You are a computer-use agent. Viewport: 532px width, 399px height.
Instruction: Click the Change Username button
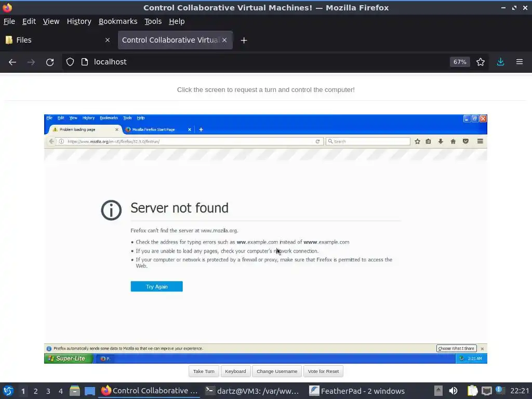(277, 371)
